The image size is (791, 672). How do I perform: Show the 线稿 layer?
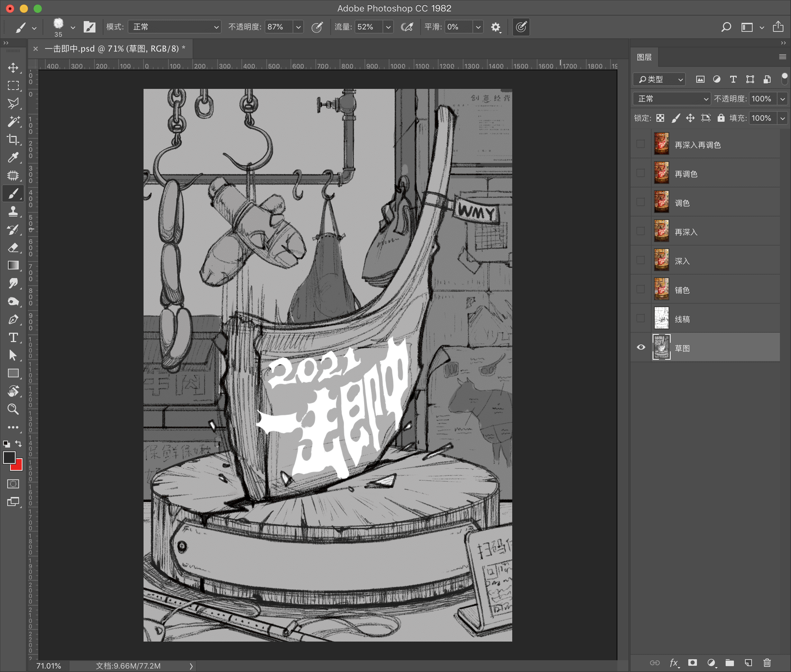641,318
